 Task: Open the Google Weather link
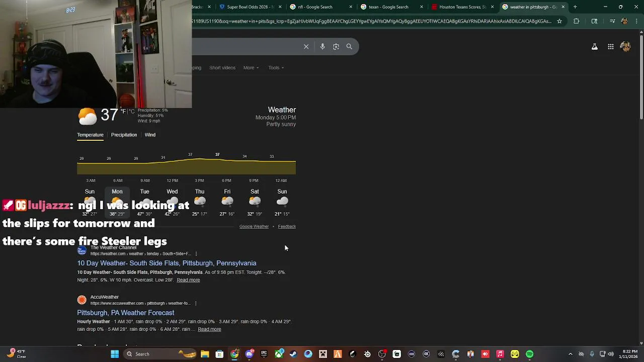click(x=254, y=227)
